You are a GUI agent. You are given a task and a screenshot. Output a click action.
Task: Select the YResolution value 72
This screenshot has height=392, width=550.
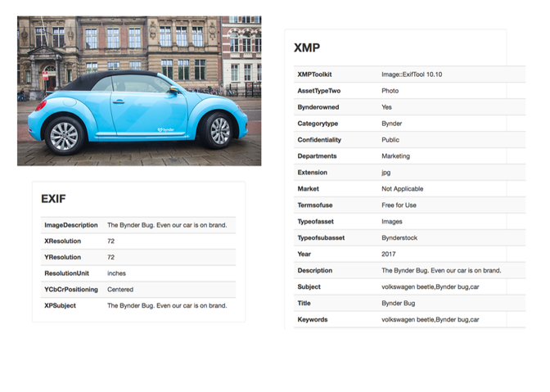pyautogui.click(x=110, y=257)
